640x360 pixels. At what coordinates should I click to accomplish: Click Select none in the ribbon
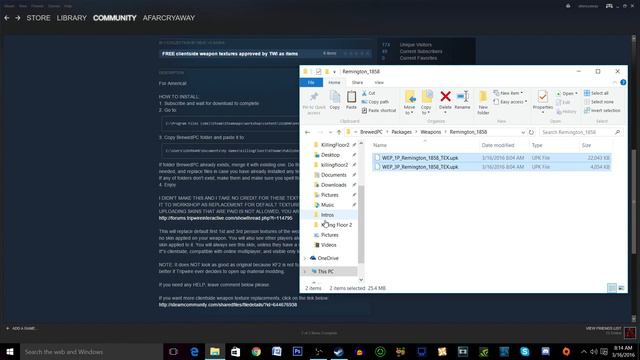pos(599,102)
